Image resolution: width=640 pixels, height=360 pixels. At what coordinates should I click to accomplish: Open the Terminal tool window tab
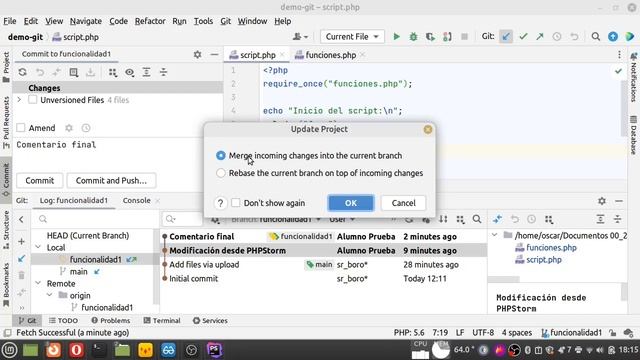point(162,321)
